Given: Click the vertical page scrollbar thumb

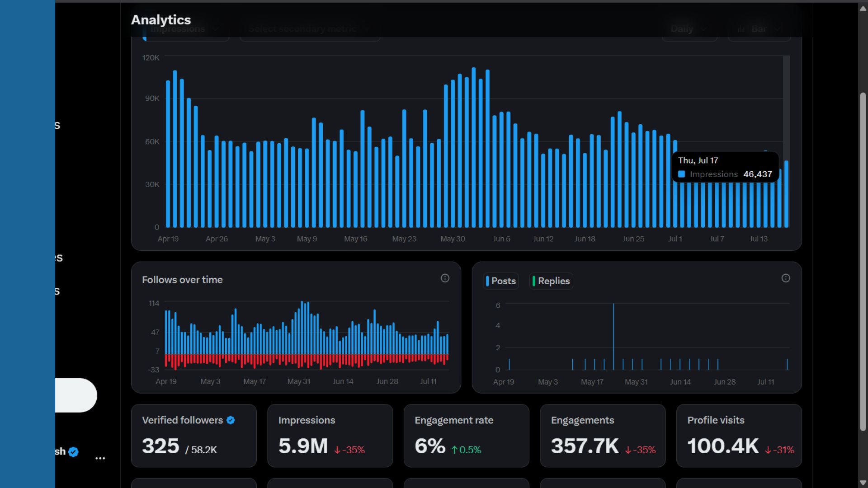Looking at the screenshot, I should tap(863, 262).
